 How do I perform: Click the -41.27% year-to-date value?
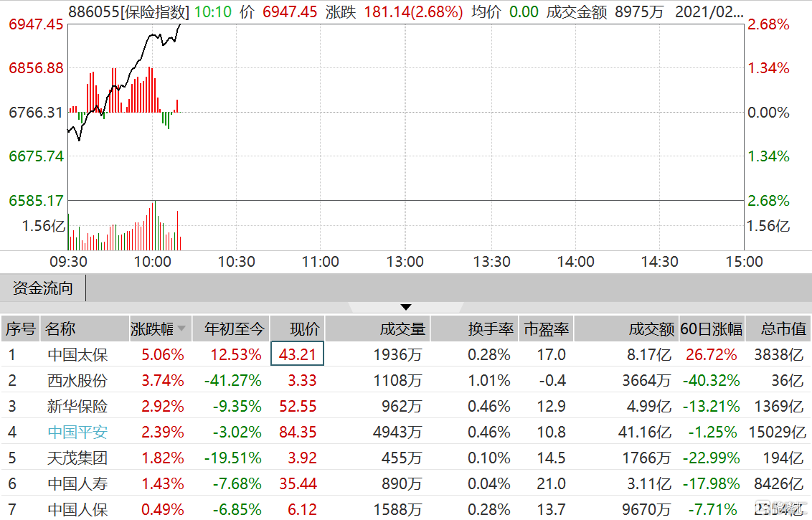(x=233, y=381)
